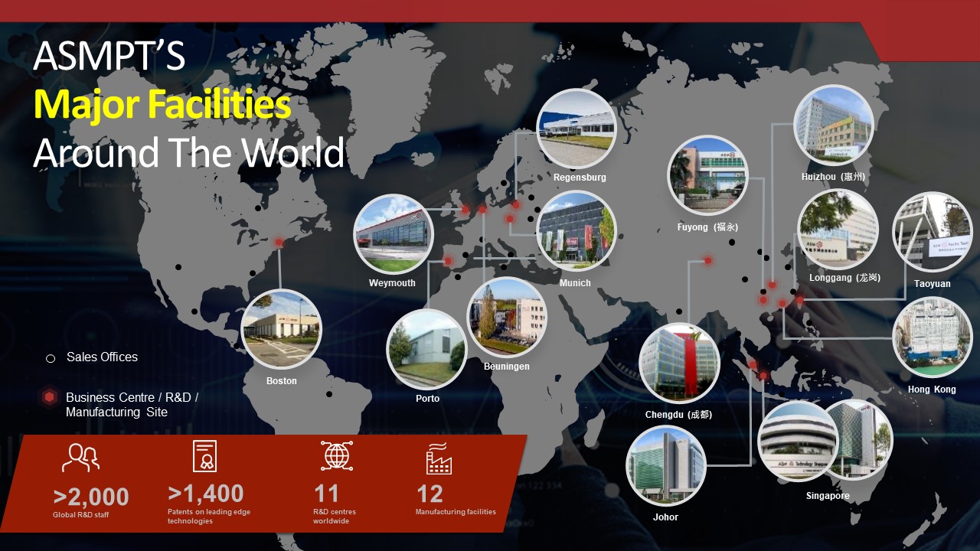Click the '12' manufacturing facilities number

(430, 494)
